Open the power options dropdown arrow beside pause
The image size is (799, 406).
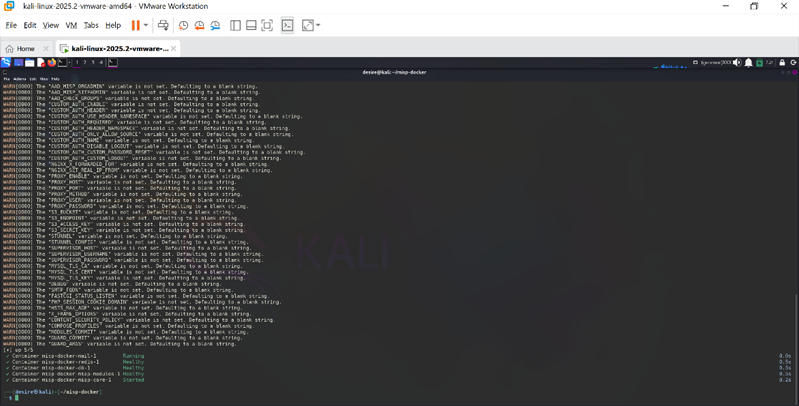[x=146, y=25]
